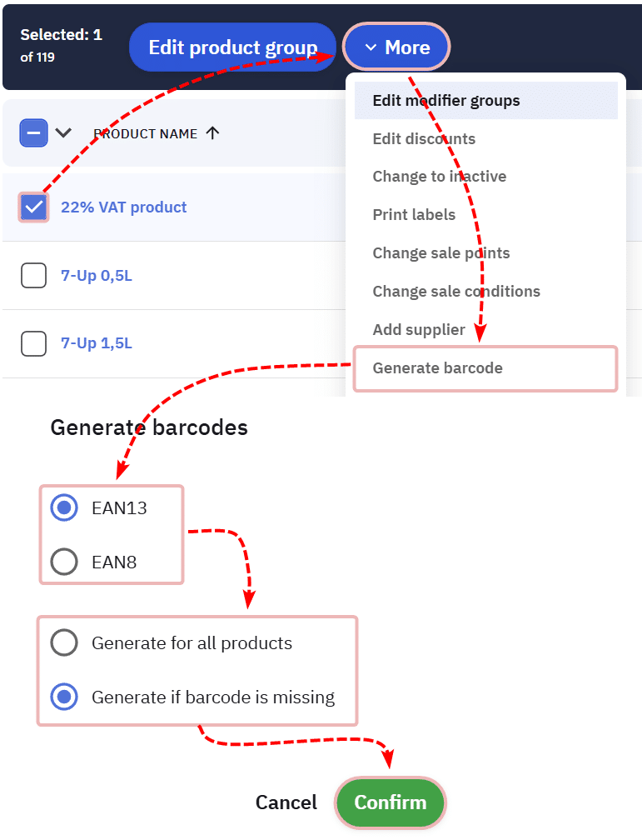
Task: Select the EAN8 radio button
Action: pyautogui.click(x=64, y=562)
